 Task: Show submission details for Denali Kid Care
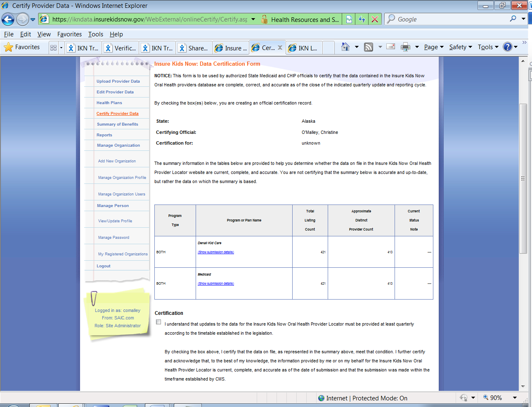click(216, 252)
